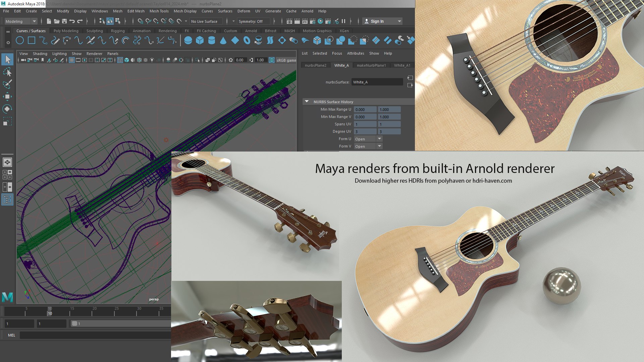Create a NURBS plane from the shelf
644x362 pixels.
point(235,41)
